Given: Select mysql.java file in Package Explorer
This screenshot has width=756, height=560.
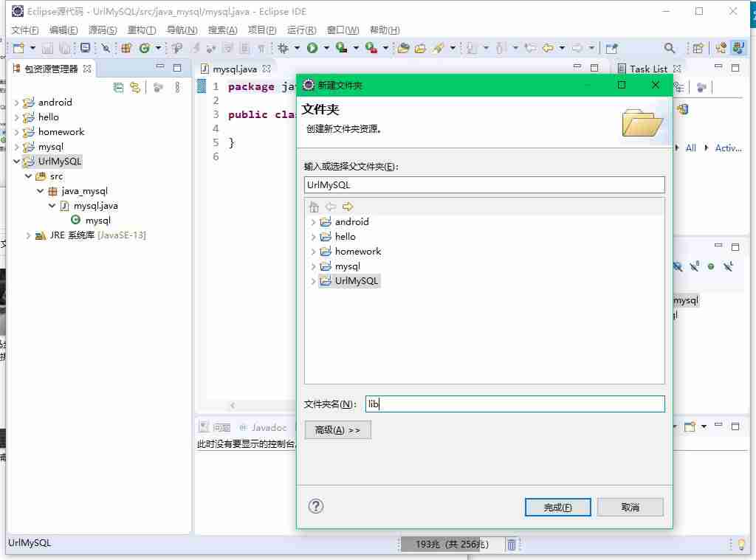Looking at the screenshot, I should point(95,206).
